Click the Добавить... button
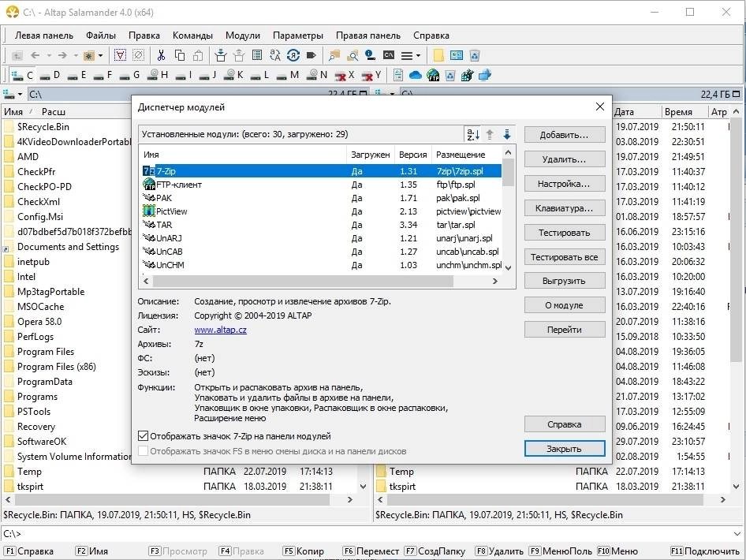Image resolution: width=746 pixels, height=560 pixels. [x=565, y=135]
